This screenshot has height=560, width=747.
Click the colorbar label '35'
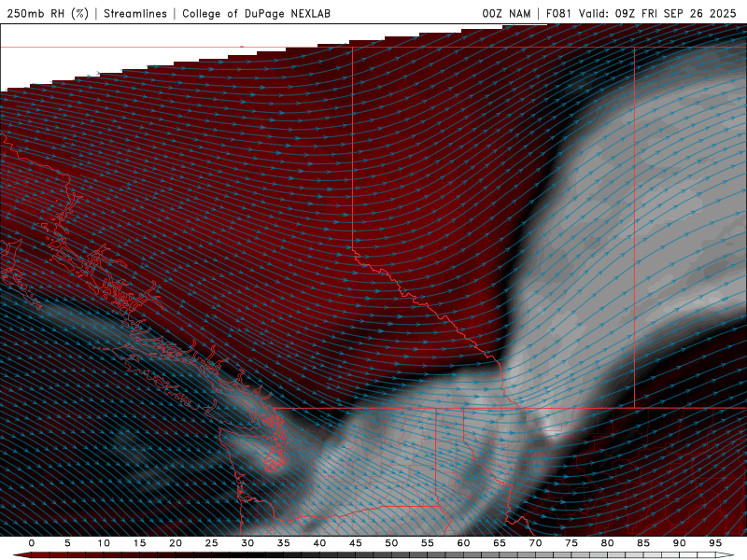[284, 543]
